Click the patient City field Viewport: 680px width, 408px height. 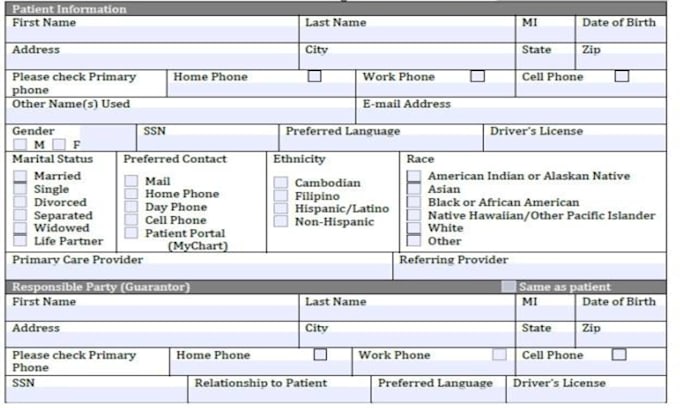point(407,56)
